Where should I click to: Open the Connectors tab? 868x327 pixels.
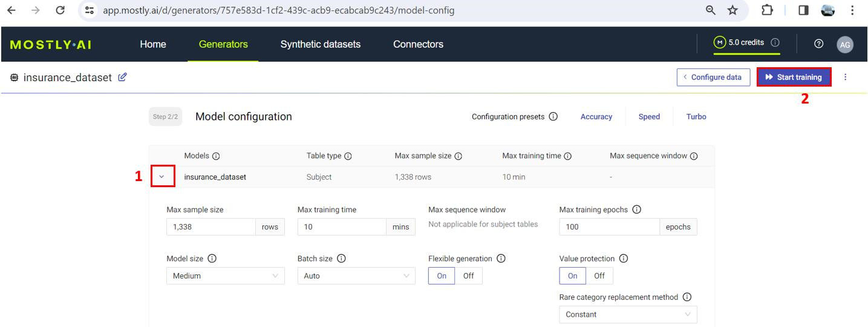(x=418, y=44)
